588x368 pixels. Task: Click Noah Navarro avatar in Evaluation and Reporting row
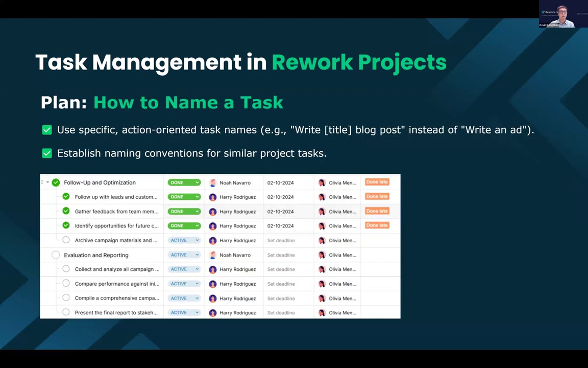[x=213, y=255]
